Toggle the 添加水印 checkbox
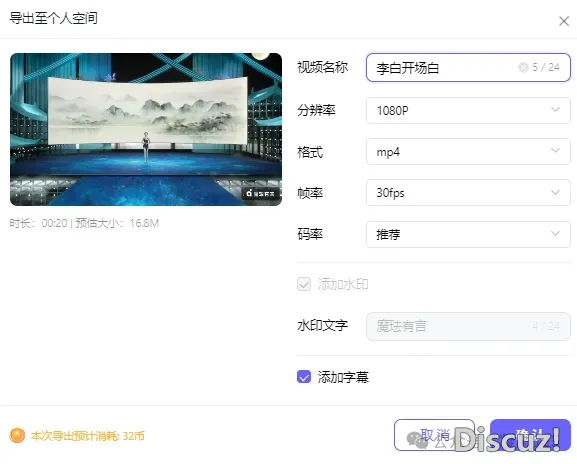Image resolution: width=577 pixels, height=464 pixels. pos(304,284)
